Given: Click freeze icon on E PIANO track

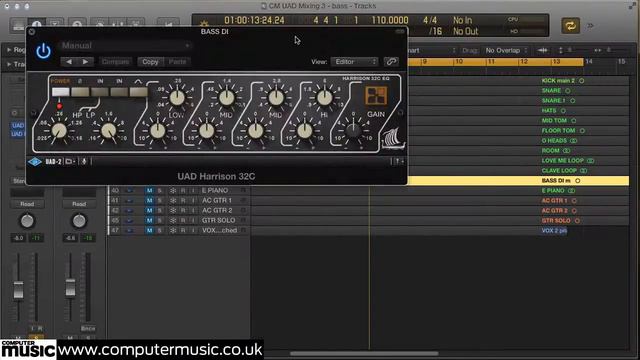Looking at the screenshot, I should [173, 191].
